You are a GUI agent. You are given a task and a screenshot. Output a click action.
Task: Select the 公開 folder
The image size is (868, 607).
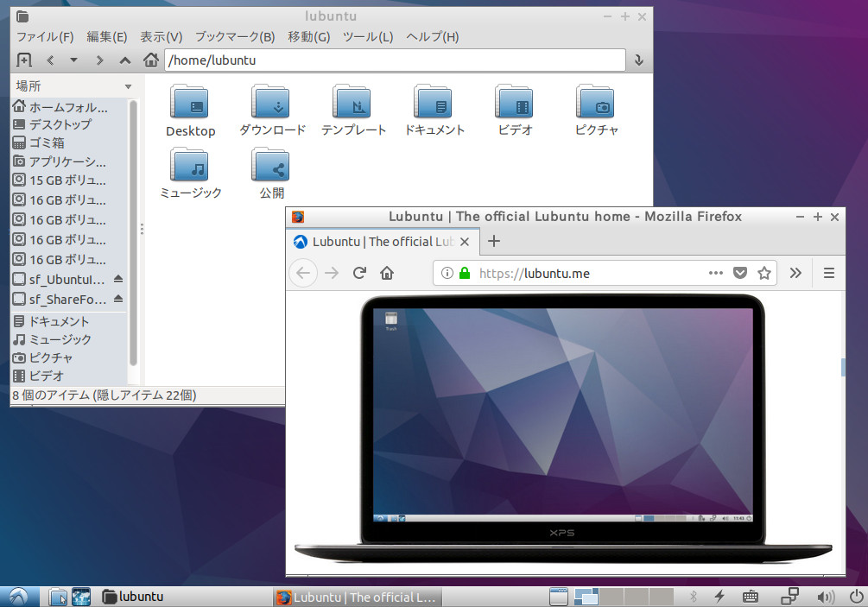pyautogui.click(x=271, y=174)
